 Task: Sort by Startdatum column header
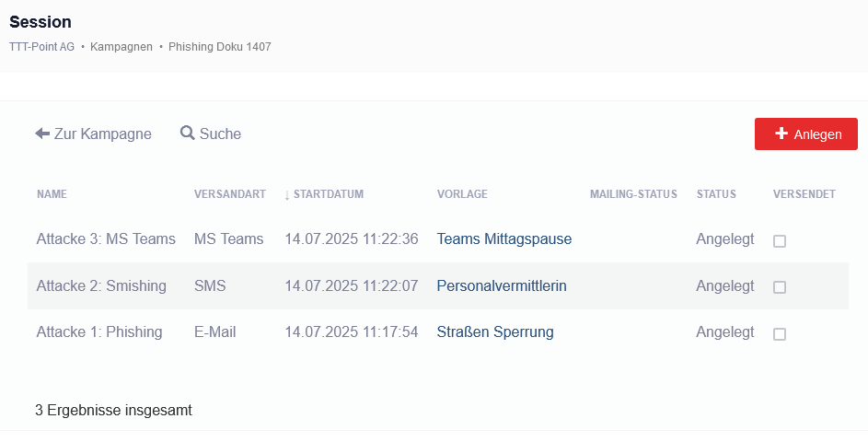point(328,194)
